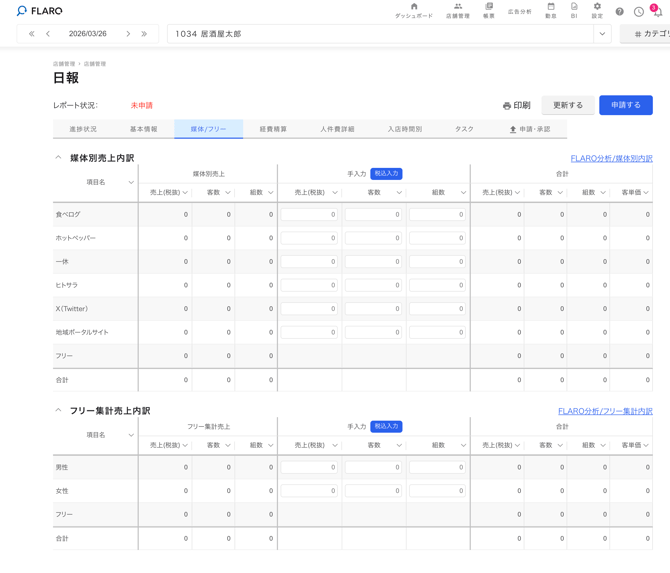Open the FLARO分析/媒体別内訳 link
This screenshot has width=670, height=573.
point(611,158)
